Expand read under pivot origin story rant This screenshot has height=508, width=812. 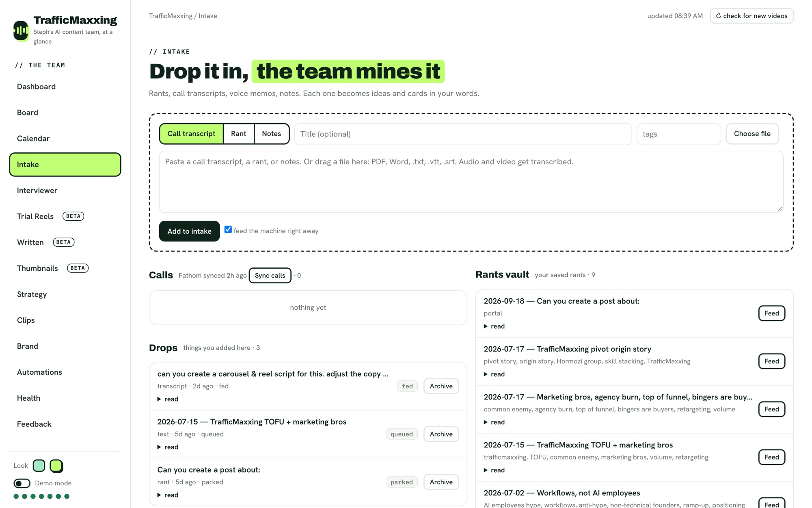(494, 374)
